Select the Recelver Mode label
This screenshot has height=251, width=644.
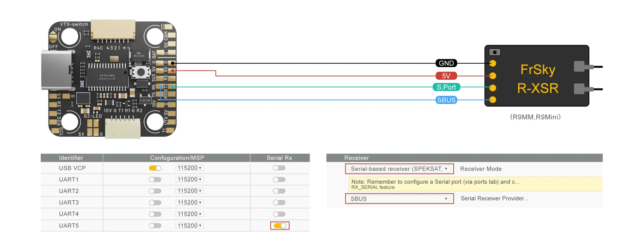pos(481,169)
